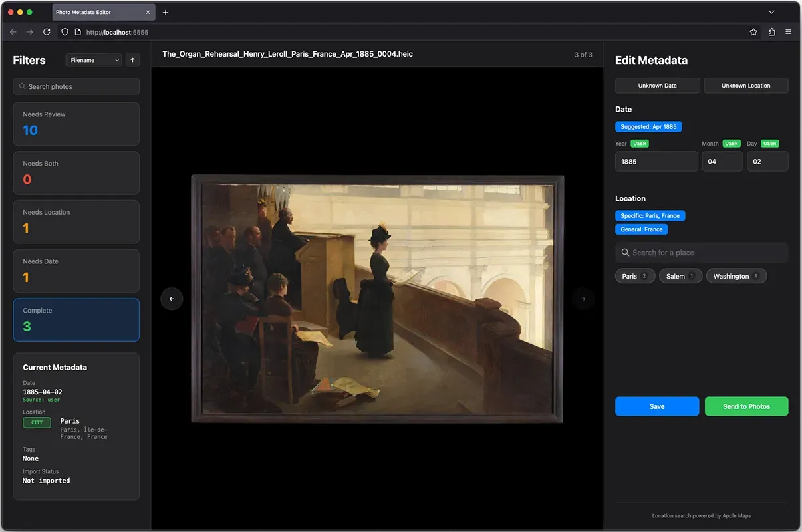Go to next photo with right arrow
802x532 pixels.
coord(583,299)
